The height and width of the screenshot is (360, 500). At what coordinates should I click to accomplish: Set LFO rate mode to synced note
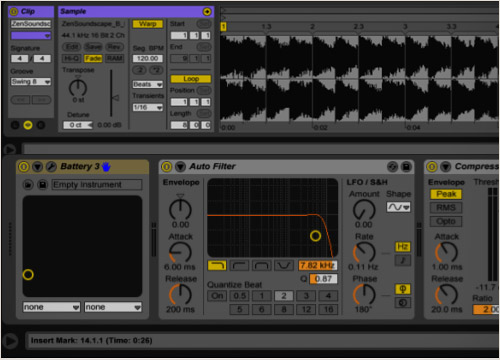point(403,260)
